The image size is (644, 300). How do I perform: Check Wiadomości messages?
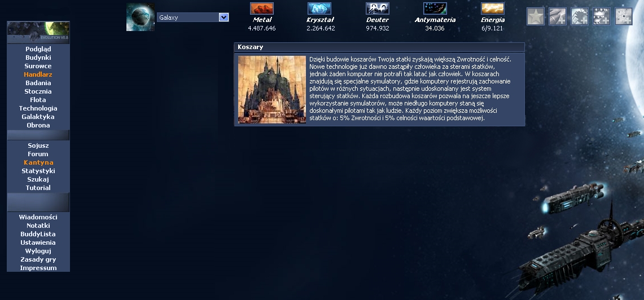point(38,217)
